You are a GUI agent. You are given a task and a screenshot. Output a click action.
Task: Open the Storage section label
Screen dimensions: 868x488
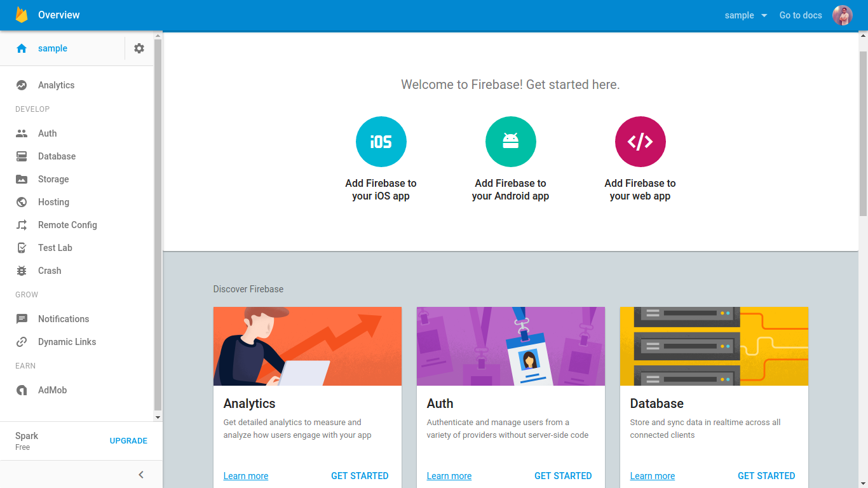click(x=53, y=179)
